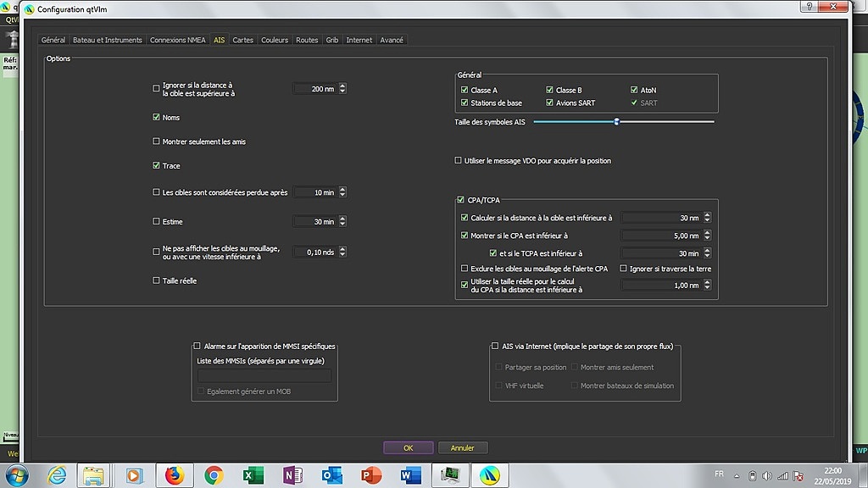Screen dimensions: 868x488
Task: Click the 10 min lost-target spinbox
Action: point(320,192)
